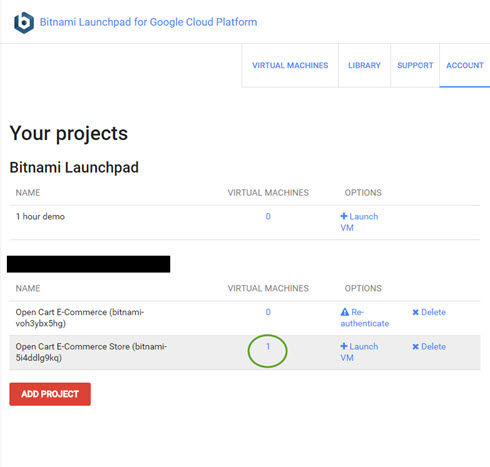Click the Bitnami hexagon logo icon
Screen dimensions: 490x467
point(24,23)
